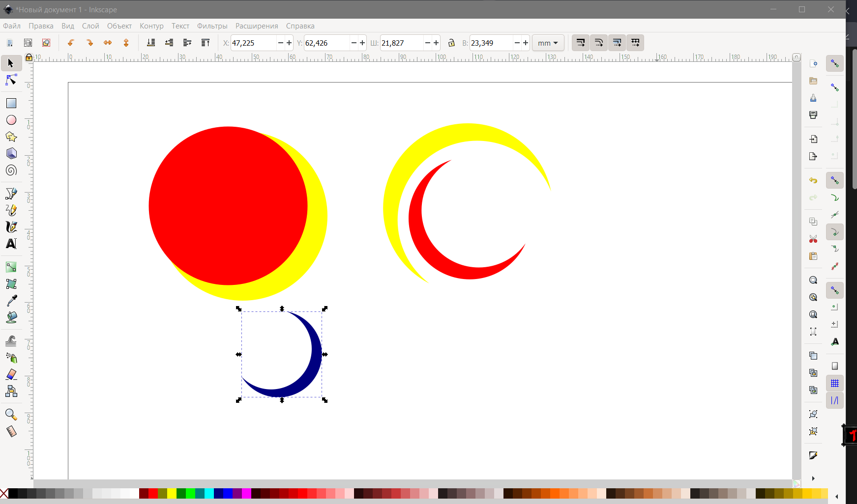Open the Фильтры menu
This screenshot has width=857, height=504.
(x=212, y=26)
